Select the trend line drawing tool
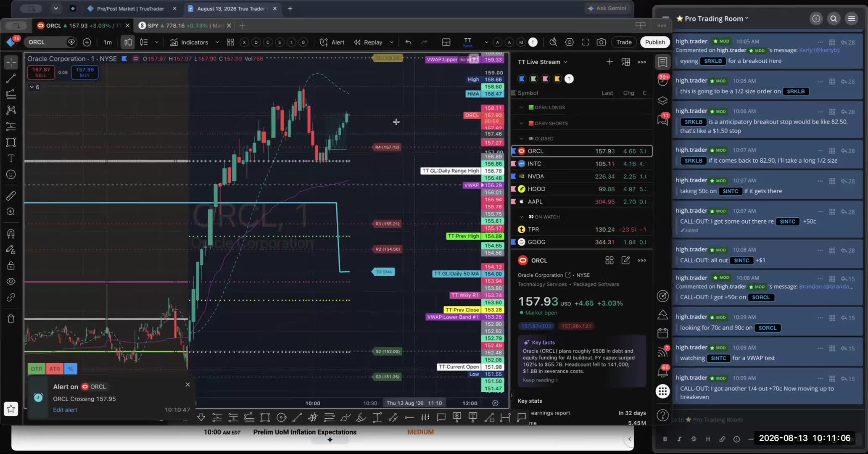Image resolution: width=868 pixels, height=454 pixels. pos(11,78)
